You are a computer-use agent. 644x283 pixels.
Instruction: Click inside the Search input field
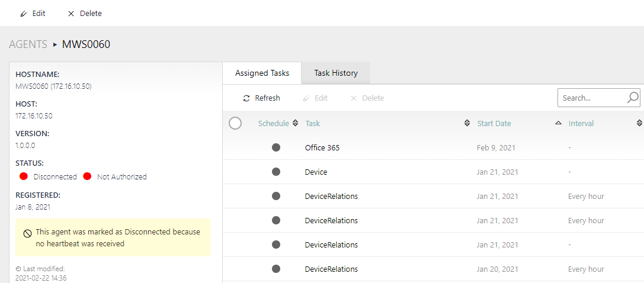590,98
